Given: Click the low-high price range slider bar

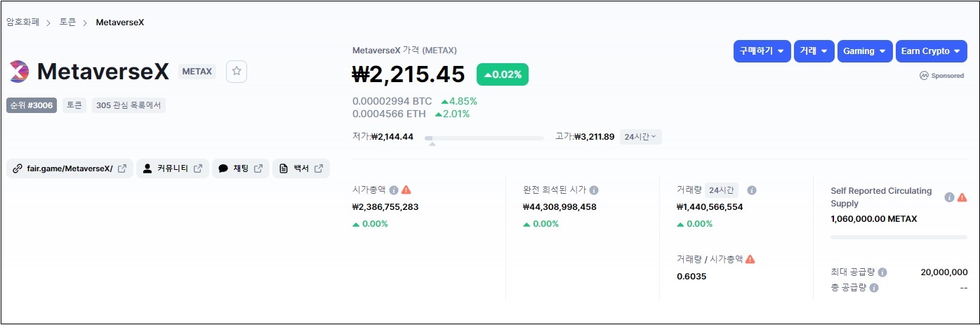Looking at the screenshot, I should 484,138.
